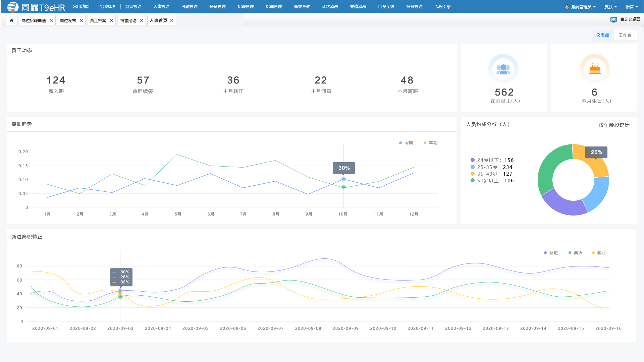Viewport: 644px width, 362px height.
Task: Toggle the 24岁以下 legend item
Action: pyautogui.click(x=492, y=160)
